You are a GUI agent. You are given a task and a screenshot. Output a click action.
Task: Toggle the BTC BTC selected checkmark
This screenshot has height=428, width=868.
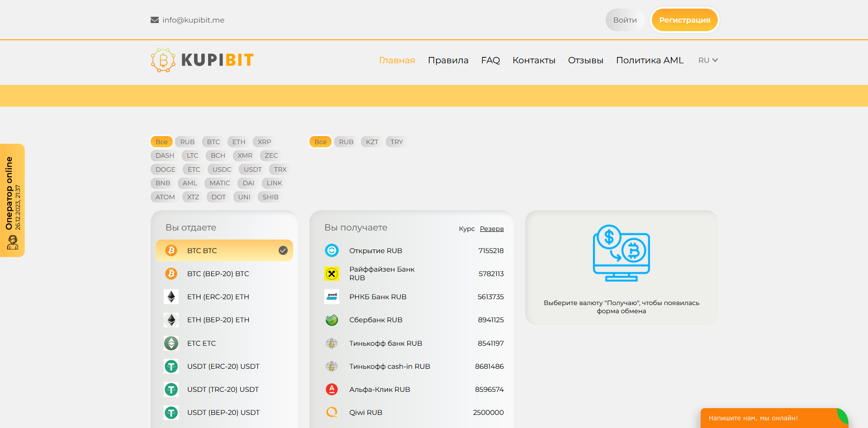(x=283, y=250)
